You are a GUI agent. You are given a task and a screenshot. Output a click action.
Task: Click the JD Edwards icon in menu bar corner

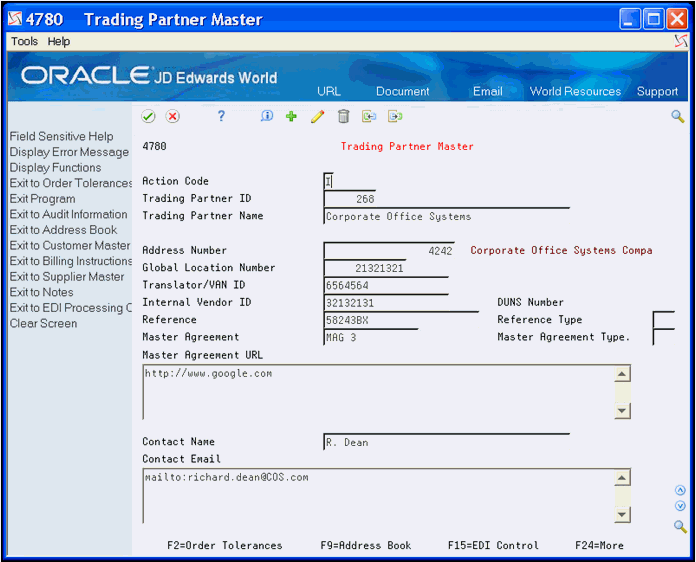pos(680,41)
